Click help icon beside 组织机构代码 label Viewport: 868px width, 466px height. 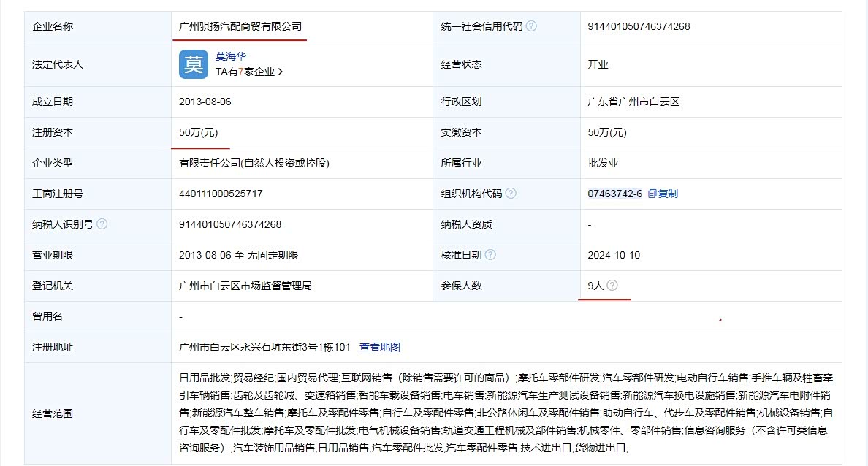(x=511, y=194)
